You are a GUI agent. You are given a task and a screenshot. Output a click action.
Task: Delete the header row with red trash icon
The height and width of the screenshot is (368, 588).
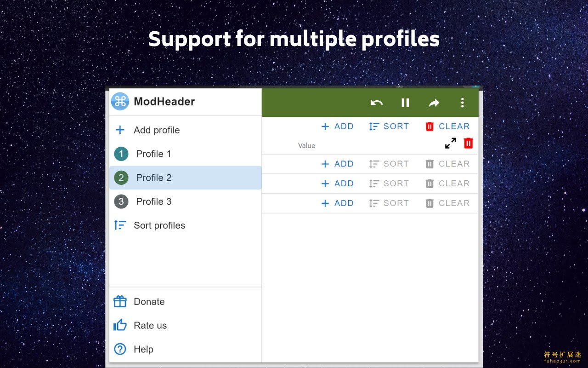[468, 143]
